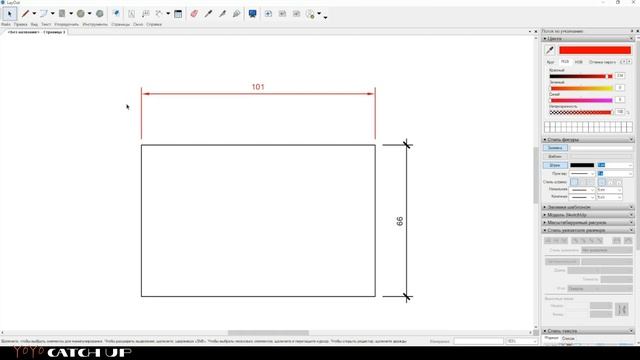Screen dimensions: 640x360
Task: Open the Текст menu
Action: pyautogui.click(x=46, y=24)
